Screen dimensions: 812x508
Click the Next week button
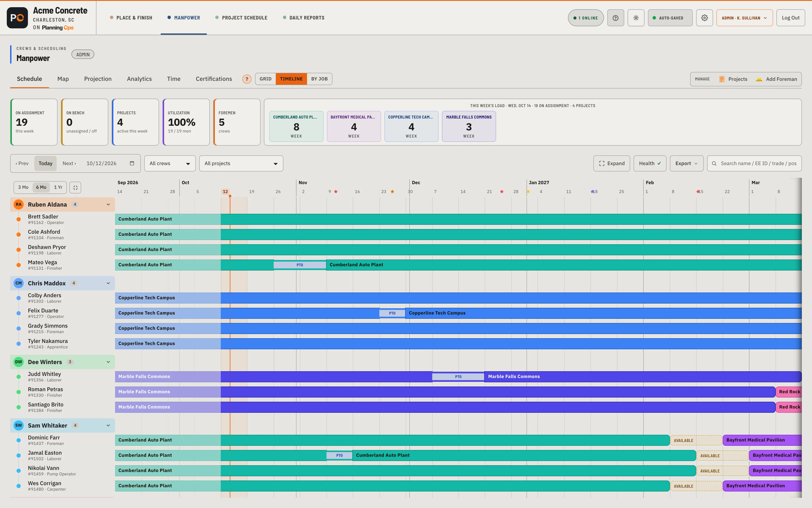(69, 163)
